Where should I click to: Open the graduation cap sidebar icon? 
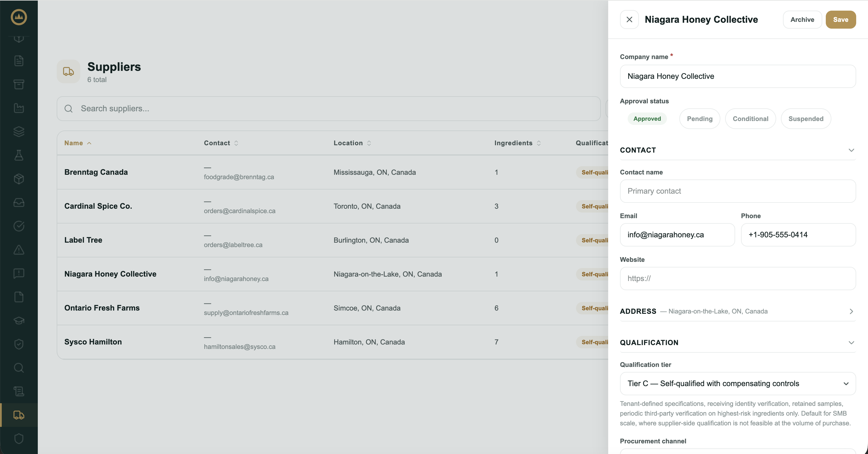(19, 321)
